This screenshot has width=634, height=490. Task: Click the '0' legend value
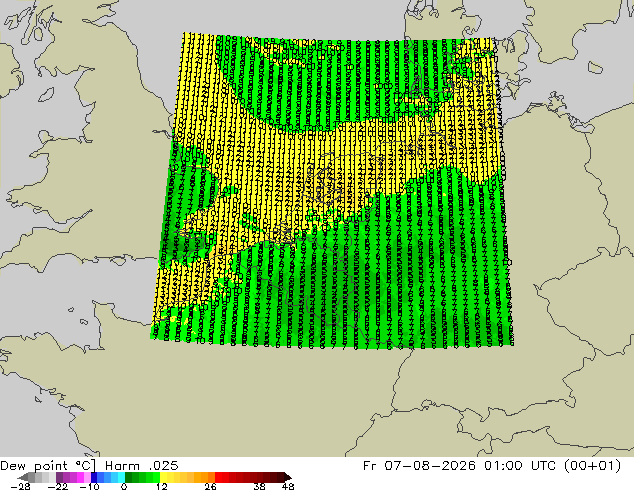[x=124, y=486]
